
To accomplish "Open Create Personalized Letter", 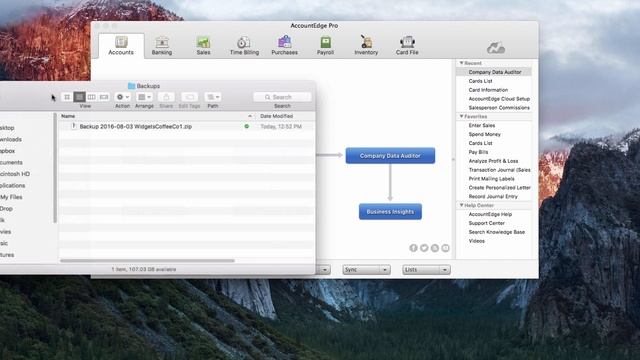I will (x=500, y=188).
